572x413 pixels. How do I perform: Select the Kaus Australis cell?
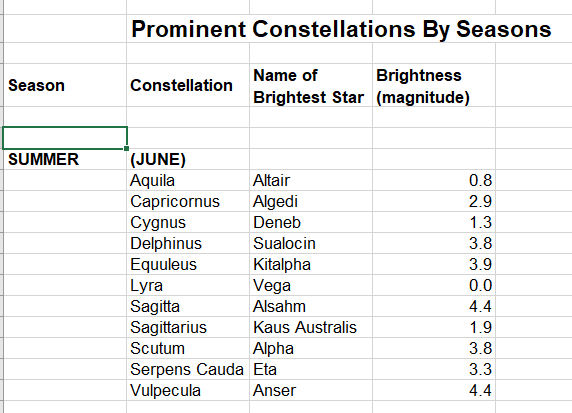coord(311,327)
